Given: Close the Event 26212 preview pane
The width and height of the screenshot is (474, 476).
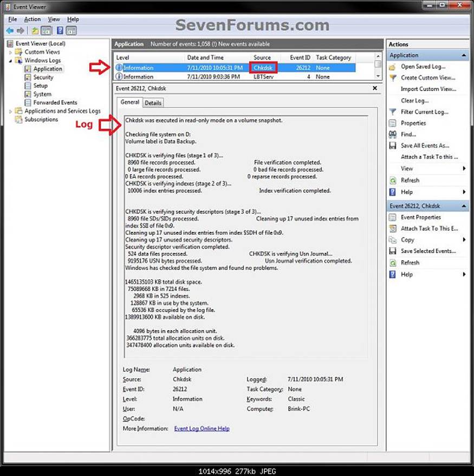Looking at the screenshot, I should click(x=375, y=88).
